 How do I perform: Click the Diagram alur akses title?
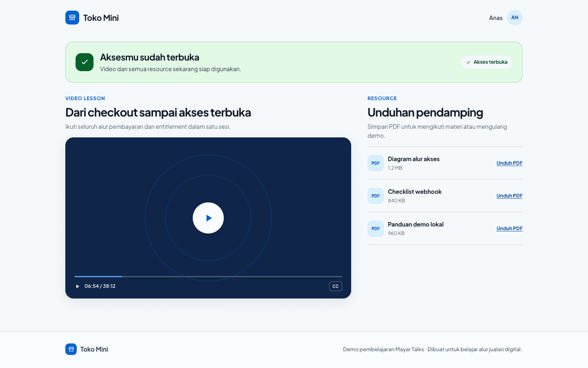point(414,159)
